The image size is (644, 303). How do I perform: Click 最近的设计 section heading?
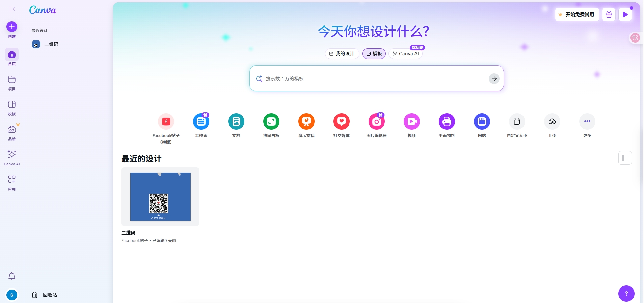[141, 159]
